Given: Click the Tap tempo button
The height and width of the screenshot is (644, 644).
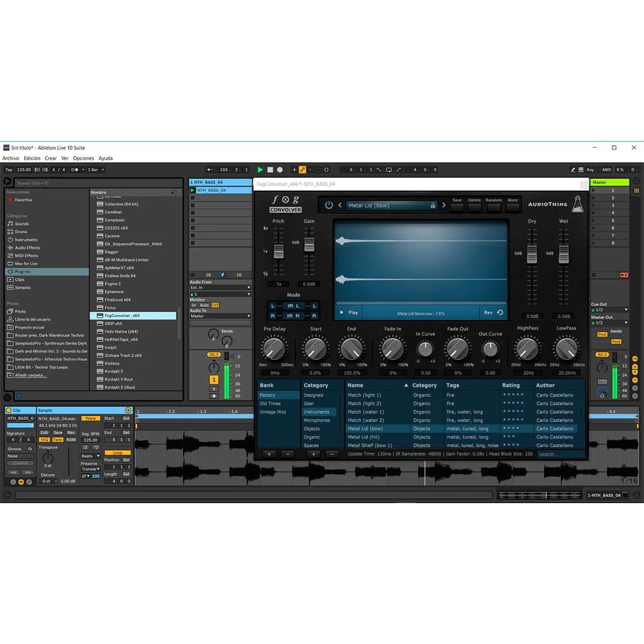Looking at the screenshot, I should tap(9, 170).
